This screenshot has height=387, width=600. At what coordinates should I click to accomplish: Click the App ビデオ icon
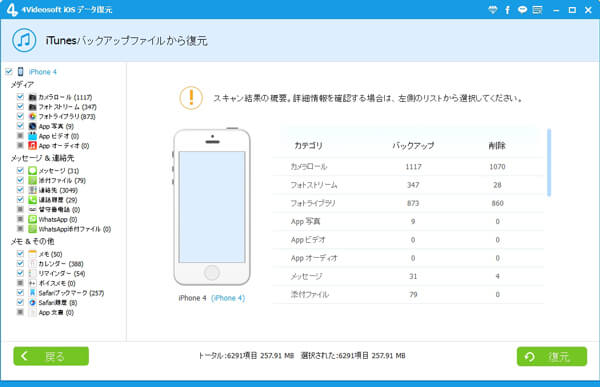point(33,136)
